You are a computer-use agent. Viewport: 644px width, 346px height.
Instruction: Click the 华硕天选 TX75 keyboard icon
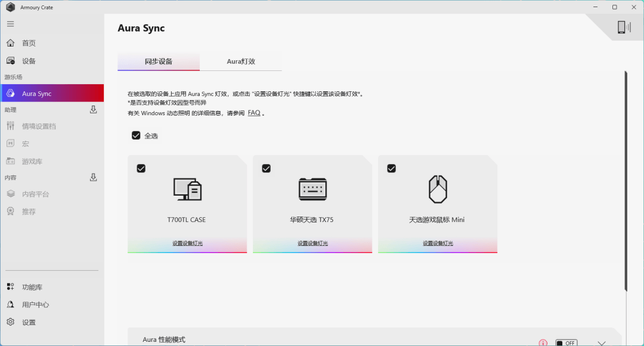312,189
